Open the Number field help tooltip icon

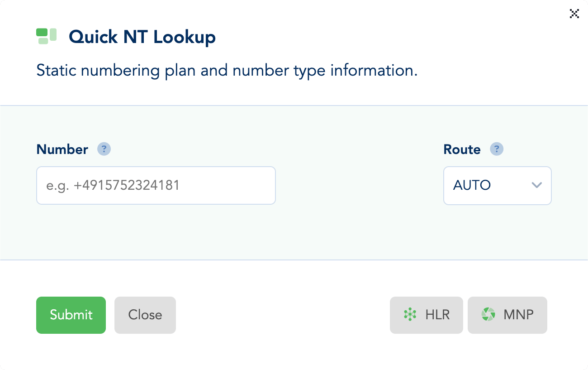click(104, 149)
